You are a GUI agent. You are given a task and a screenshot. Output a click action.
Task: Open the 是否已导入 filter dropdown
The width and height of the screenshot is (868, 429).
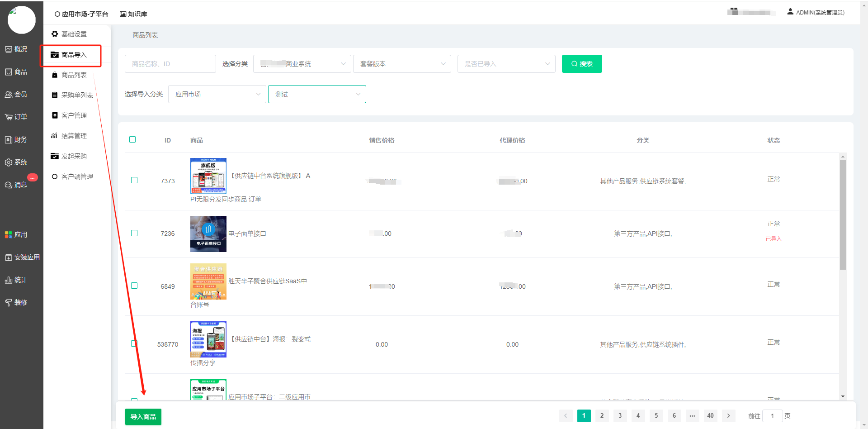point(506,64)
